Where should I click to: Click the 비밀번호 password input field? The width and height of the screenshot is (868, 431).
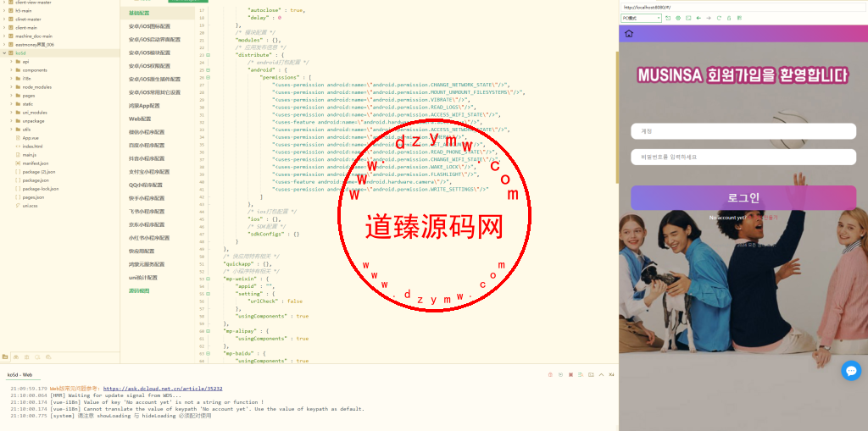click(x=743, y=157)
